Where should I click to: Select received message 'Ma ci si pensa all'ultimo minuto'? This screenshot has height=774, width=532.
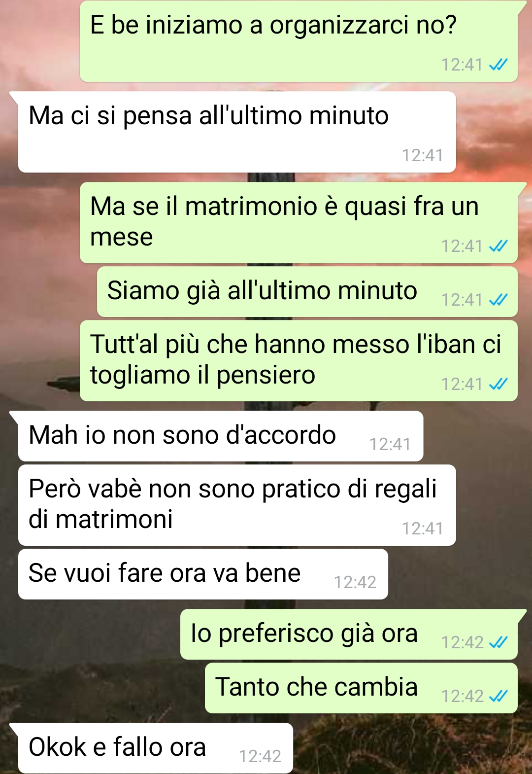coord(237,132)
